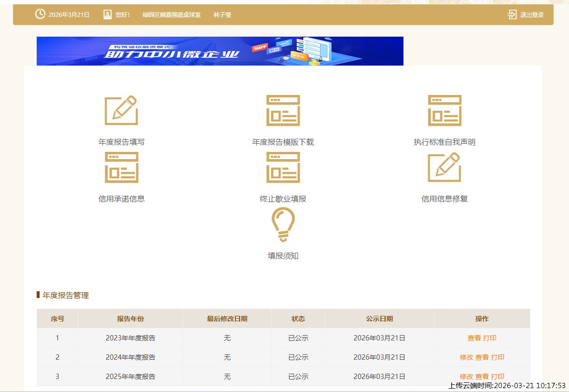This screenshot has width=569, height=392.
Task: View the 2023年年度报告
Action: (x=474, y=338)
